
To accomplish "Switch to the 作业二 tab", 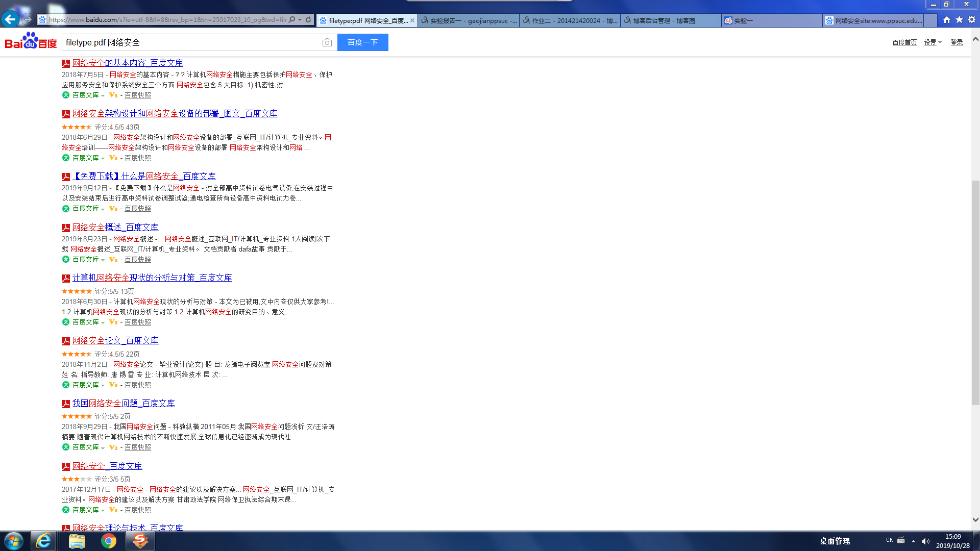I will pyautogui.click(x=570, y=20).
